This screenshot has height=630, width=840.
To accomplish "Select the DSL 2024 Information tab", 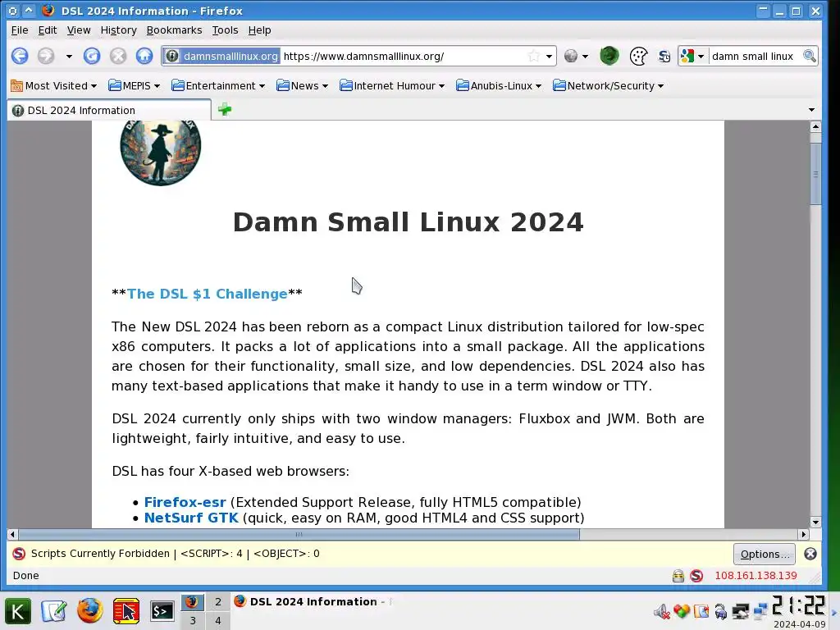I will (109, 111).
